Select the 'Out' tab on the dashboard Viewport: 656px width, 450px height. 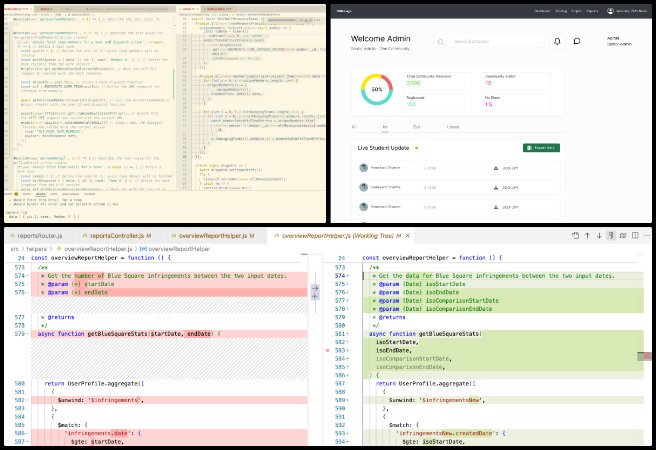[x=416, y=127]
